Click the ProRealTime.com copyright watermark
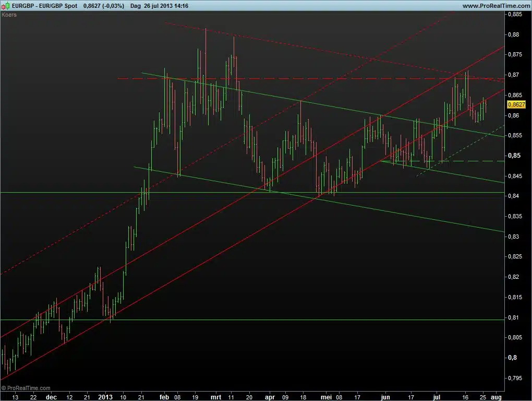This screenshot has width=532, height=401. pos(26,388)
